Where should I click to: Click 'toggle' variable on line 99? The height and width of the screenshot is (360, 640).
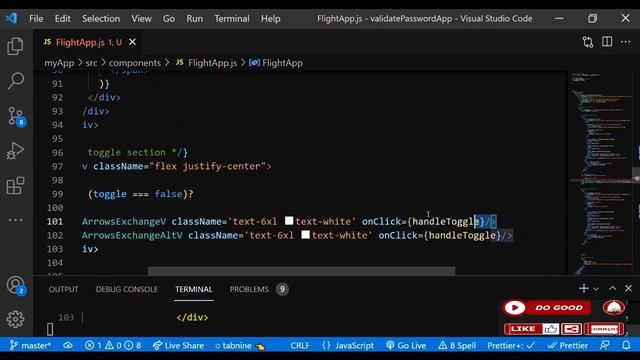(x=110, y=194)
